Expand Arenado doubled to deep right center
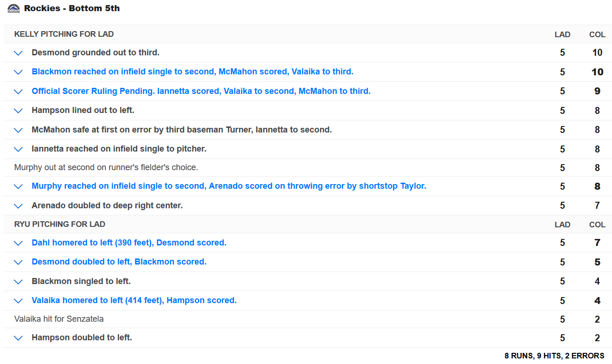The width and height of the screenshot is (612, 364). tap(18, 206)
